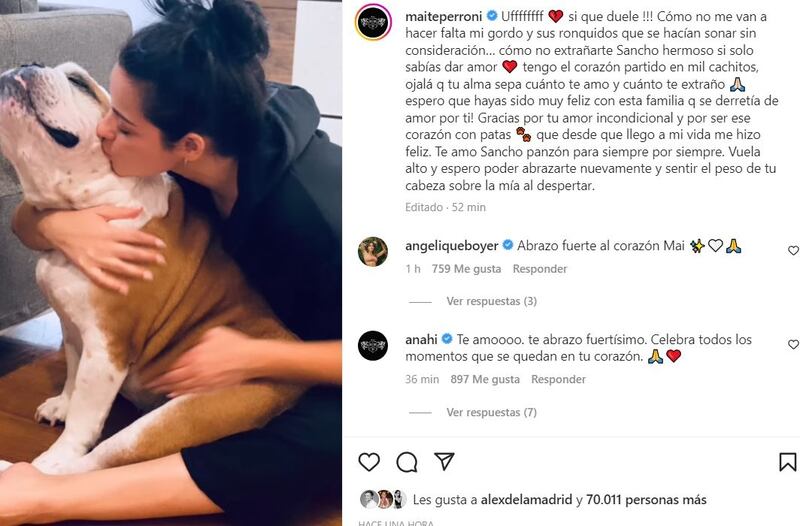Image resolution: width=800 pixels, height=526 pixels.
Task: Like the post with the heart icon
Action: point(369,462)
